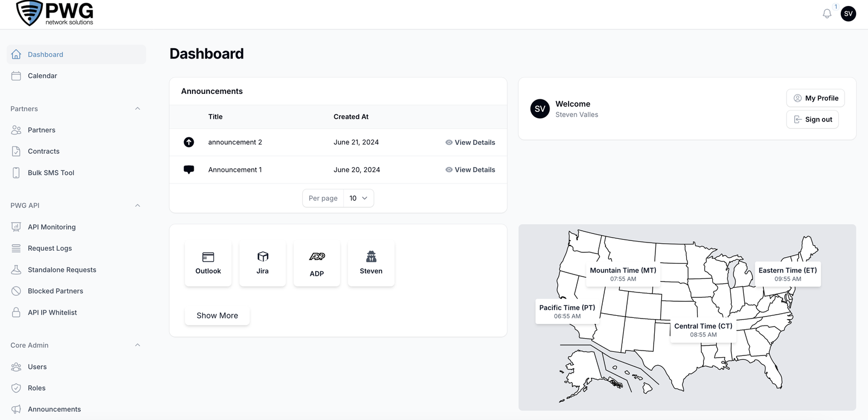Open Standalone Requests from sidebar
This screenshot has height=420, width=868.
click(x=76, y=270)
